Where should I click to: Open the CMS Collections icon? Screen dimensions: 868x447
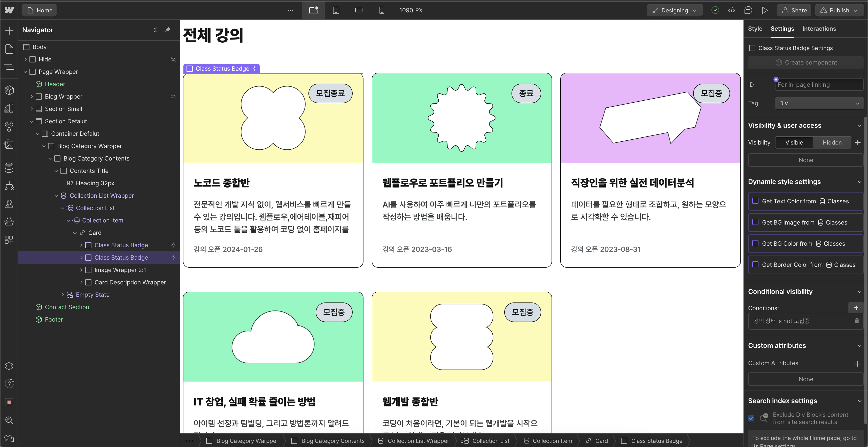[x=9, y=168]
